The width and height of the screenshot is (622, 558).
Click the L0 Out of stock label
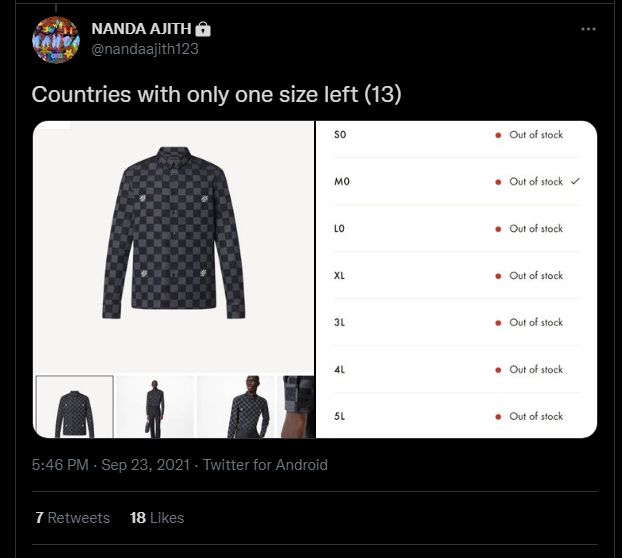[x=536, y=229]
